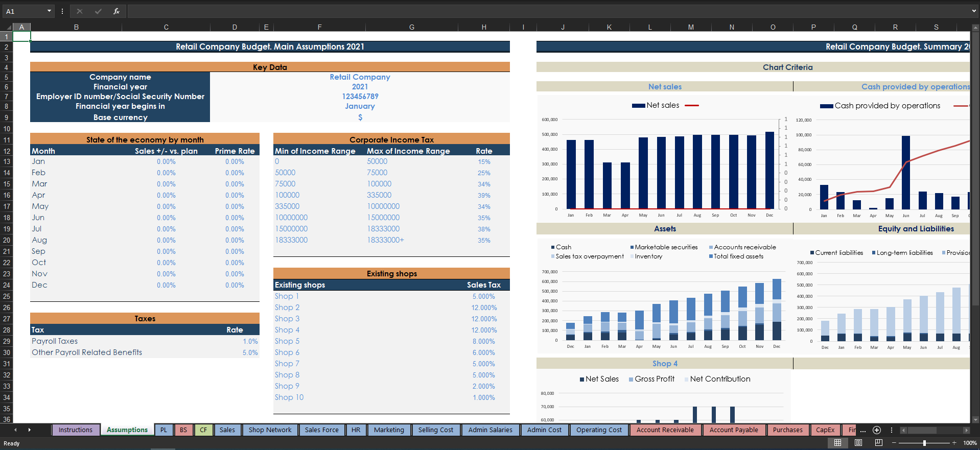Viewport: 980px width, 450px height.
Task: Show more sheet tabs via ellipsis
Action: [x=863, y=430]
